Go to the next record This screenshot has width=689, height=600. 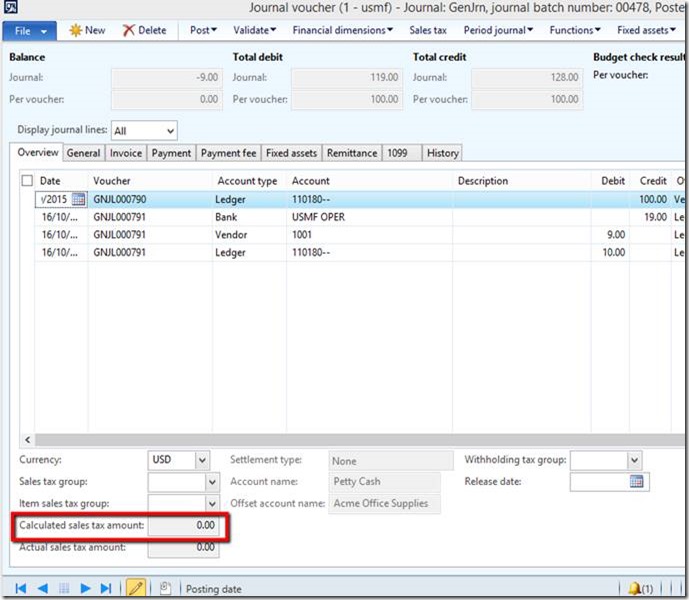click(85, 588)
